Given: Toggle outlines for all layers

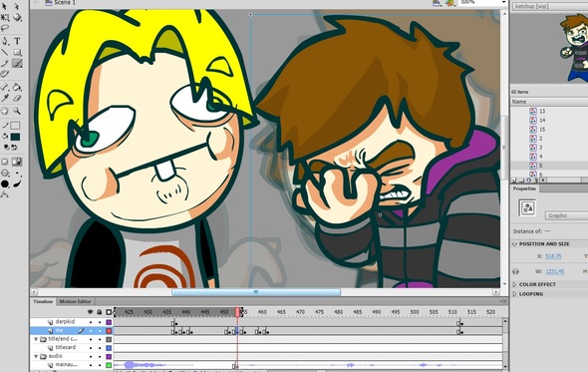Looking at the screenshot, I should [x=109, y=312].
